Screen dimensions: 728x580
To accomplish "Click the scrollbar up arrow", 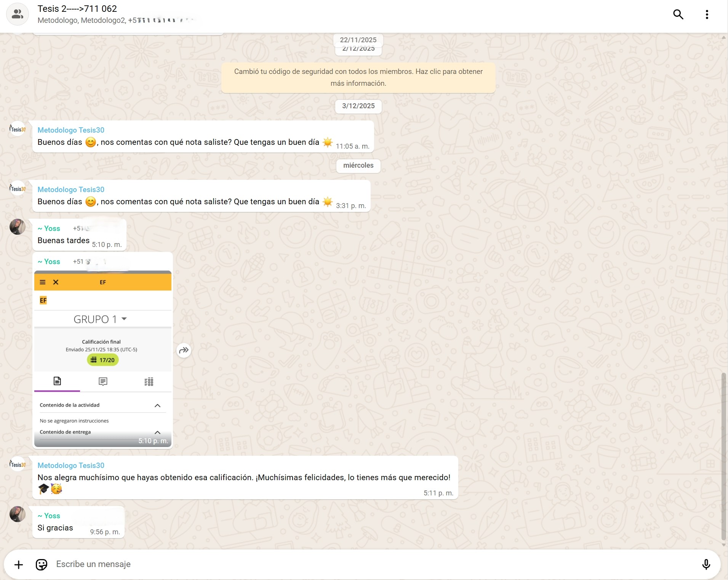I will click(x=723, y=37).
